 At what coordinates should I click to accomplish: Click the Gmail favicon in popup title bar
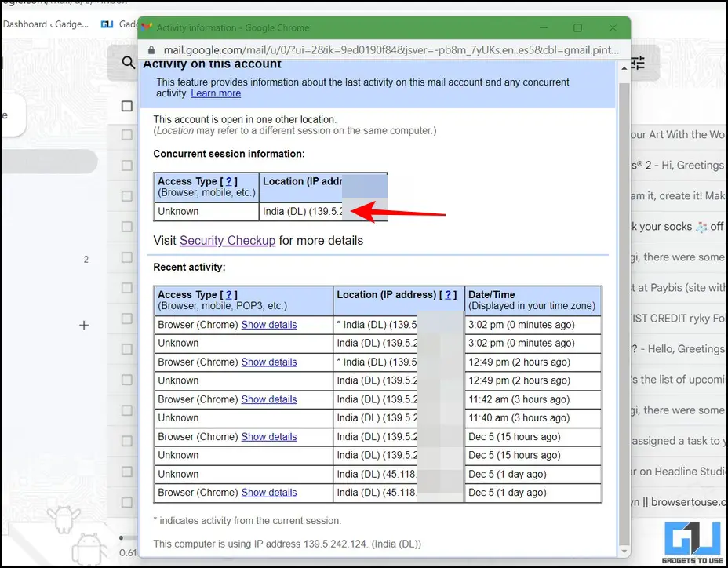click(147, 27)
